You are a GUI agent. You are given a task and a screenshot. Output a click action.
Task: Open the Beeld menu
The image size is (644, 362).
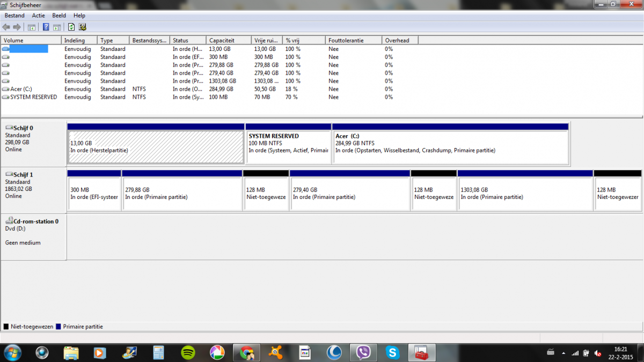59,16
